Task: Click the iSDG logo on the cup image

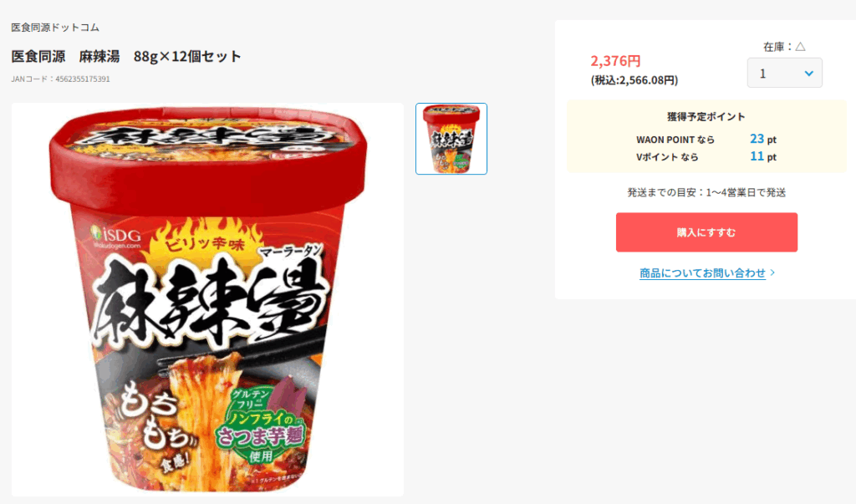Action: (x=116, y=237)
